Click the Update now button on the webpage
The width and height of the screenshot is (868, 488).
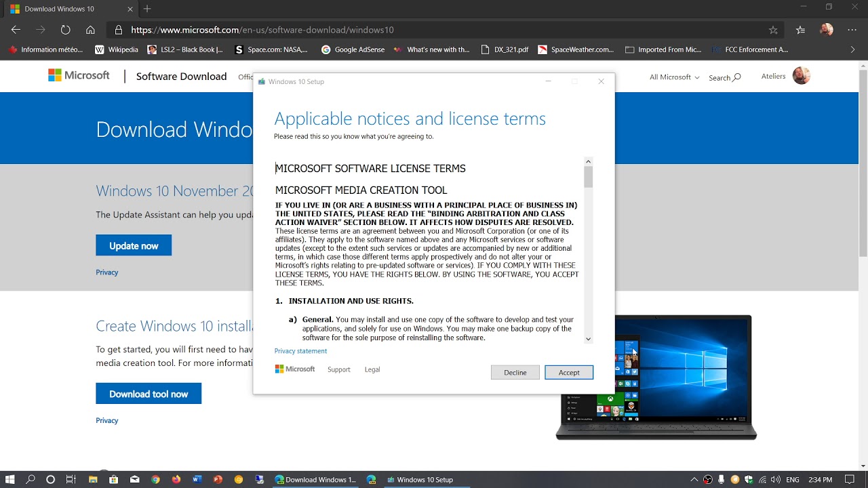(134, 245)
